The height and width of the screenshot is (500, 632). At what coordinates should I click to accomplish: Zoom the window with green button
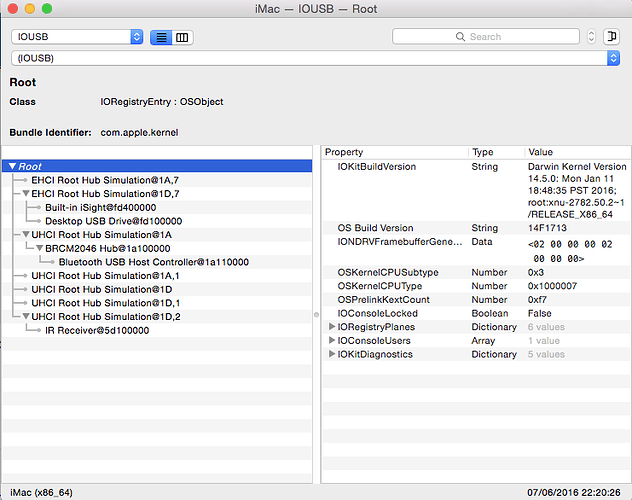(47, 8)
